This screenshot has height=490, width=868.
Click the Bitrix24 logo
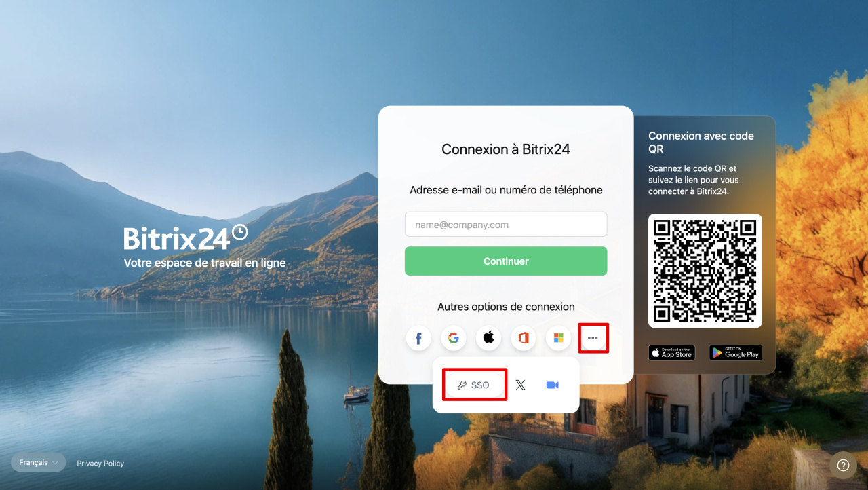tap(186, 238)
